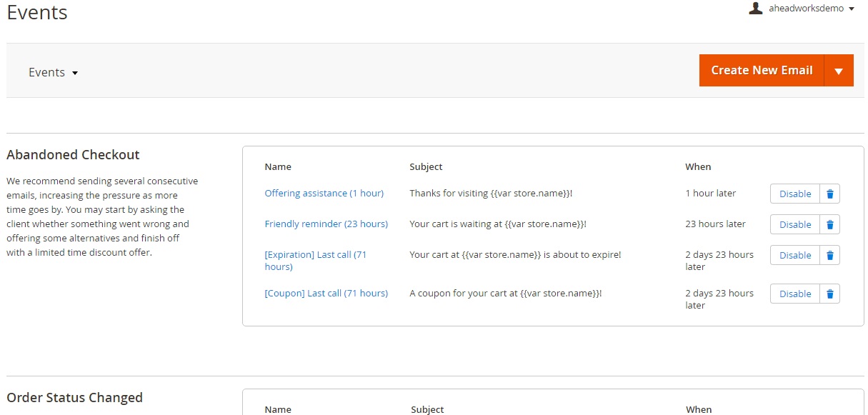Expand the Create New Email dropdown arrow
Viewport: 868px width, 415px height.
pos(839,71)
